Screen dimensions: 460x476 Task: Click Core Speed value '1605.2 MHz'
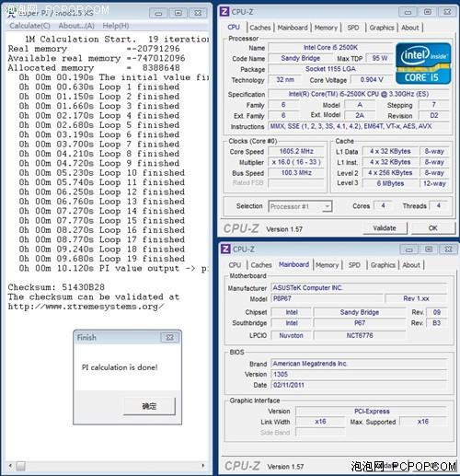(296, 151)
